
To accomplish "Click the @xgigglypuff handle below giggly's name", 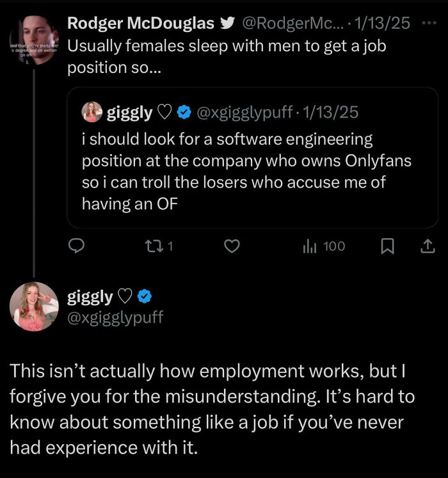I will click(115, 316).
